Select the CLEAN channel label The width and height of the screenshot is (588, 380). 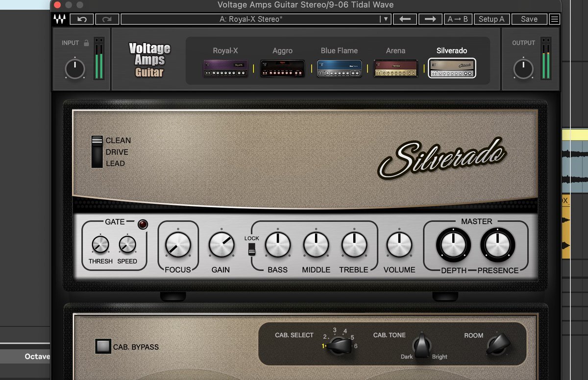118,141
